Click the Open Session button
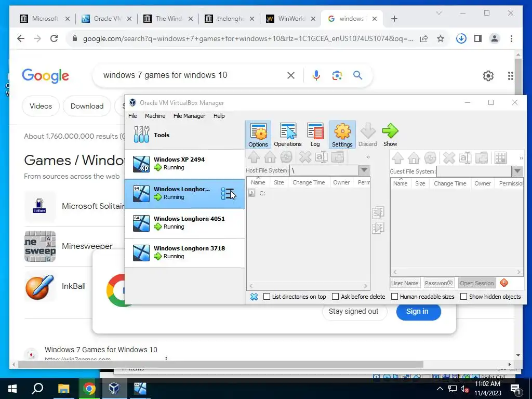 [477, 283]
